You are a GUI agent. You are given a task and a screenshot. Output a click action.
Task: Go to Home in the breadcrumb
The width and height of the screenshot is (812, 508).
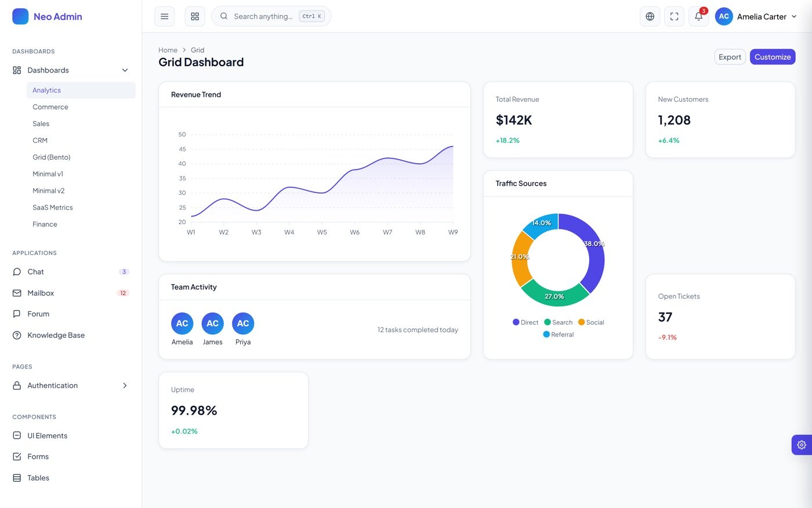(168, 50)
